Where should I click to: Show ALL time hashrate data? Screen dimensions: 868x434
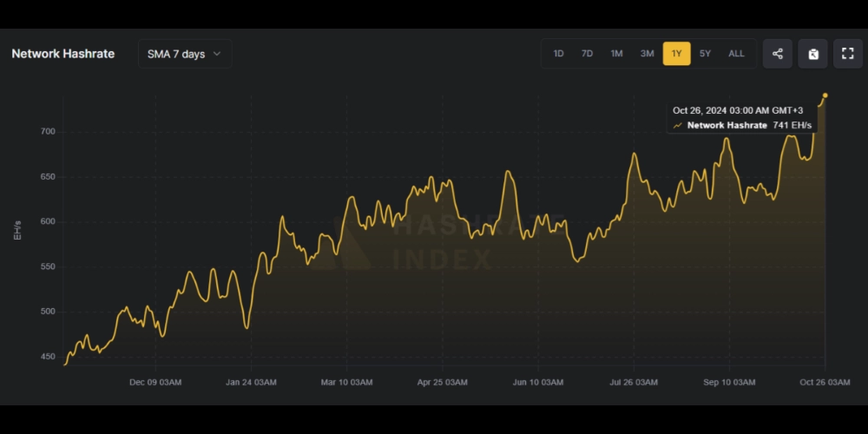coord(736,54)
